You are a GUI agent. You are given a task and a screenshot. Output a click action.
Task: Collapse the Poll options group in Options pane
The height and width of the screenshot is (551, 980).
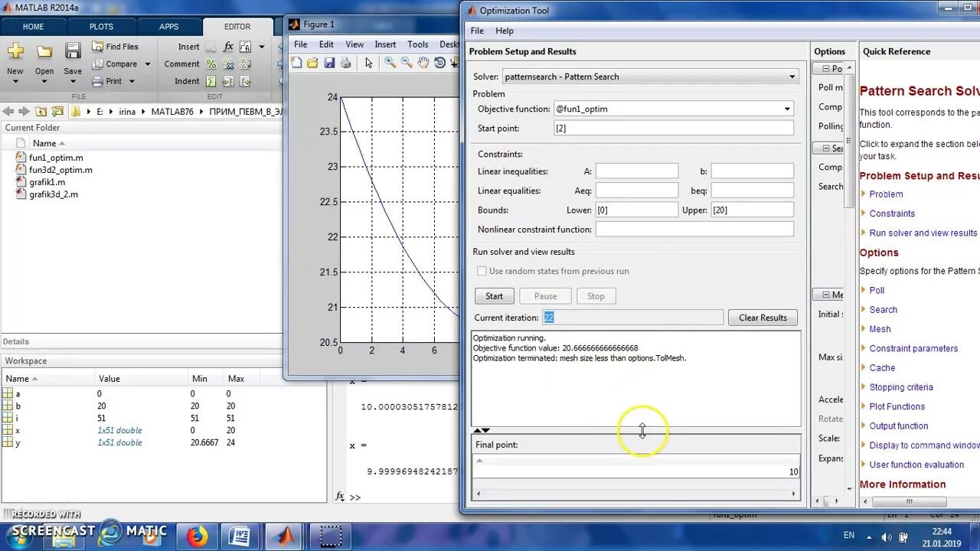coord(825,69)
